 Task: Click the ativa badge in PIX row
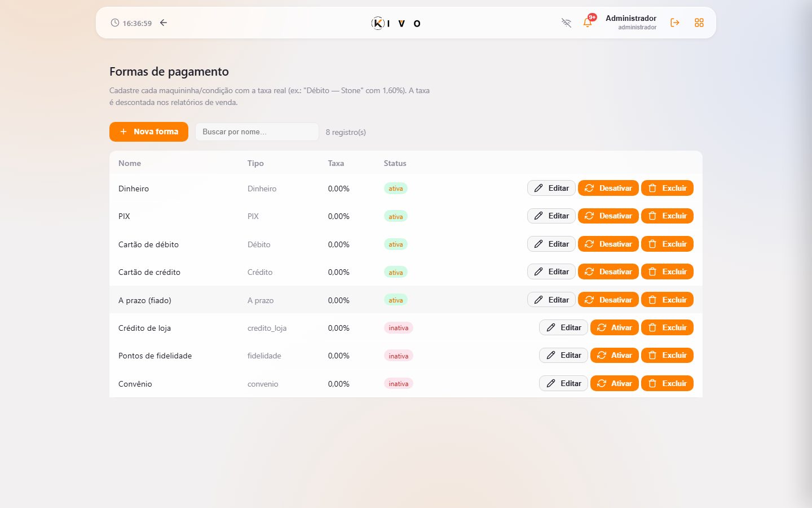tap(396, 216)
